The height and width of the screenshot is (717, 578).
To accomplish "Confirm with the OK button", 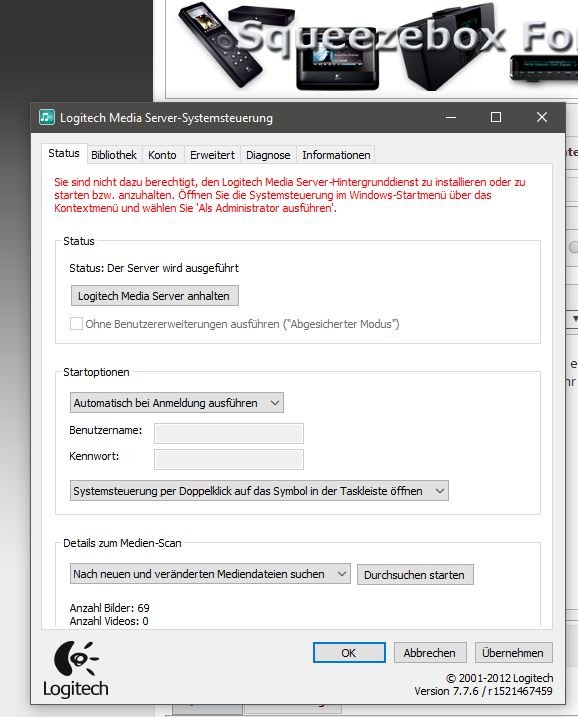I will pyautogui.click(x=349, y=653).
